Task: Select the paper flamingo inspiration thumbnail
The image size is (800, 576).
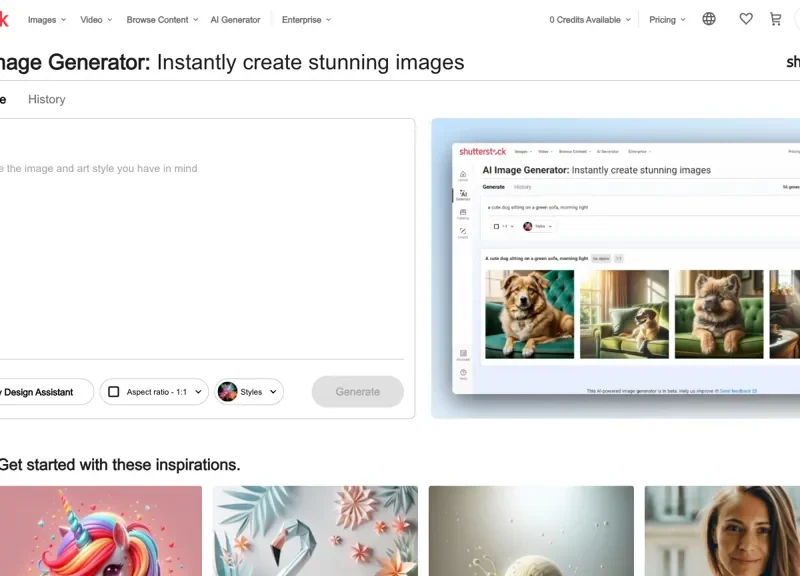Action: 315,531
